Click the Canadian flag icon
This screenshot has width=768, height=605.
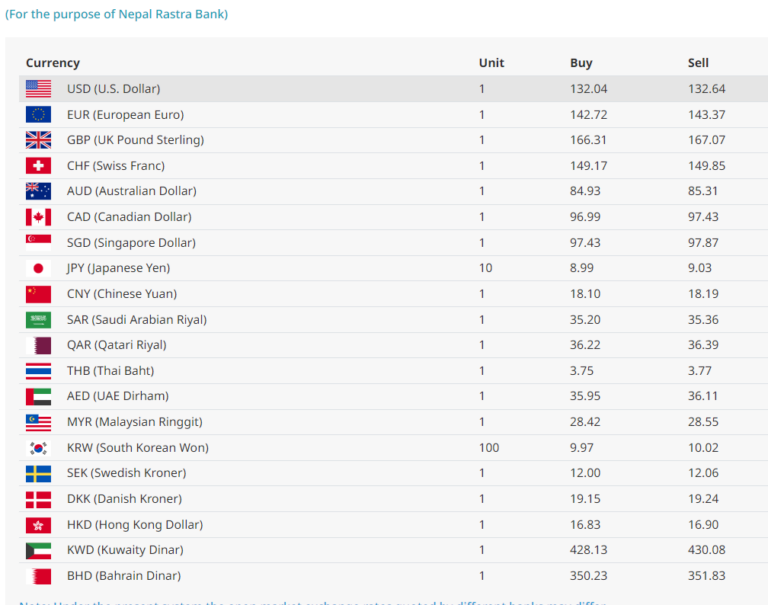[38, 217]
